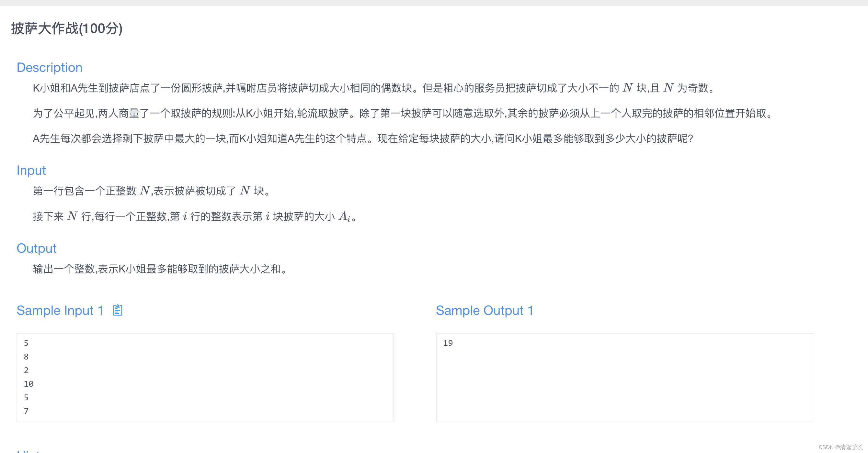This screenshot has height=453, width=868.
Task: Select the value 2 in sample input
Action: point(26,370)
